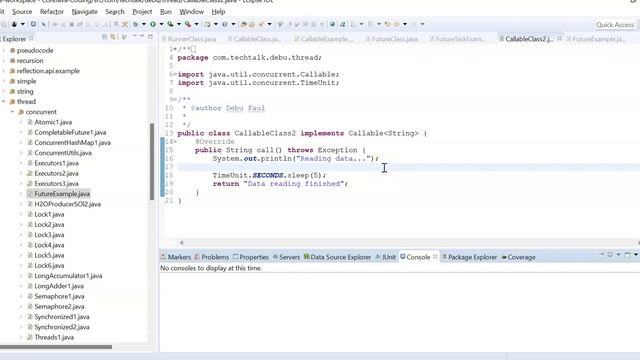Expand the recursion package node
The height and width of the screenshot is (360, 640).
pyautogui.click(x=4, y=60)
